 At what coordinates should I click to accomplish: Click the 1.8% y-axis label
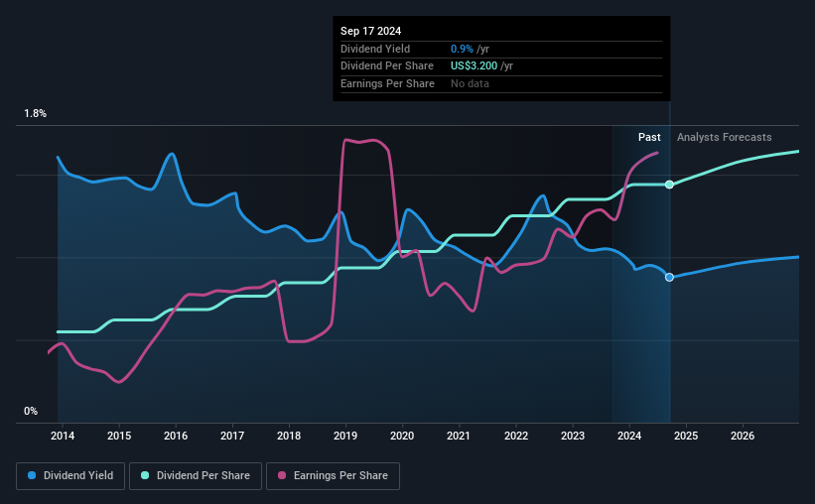pos(36,114)
